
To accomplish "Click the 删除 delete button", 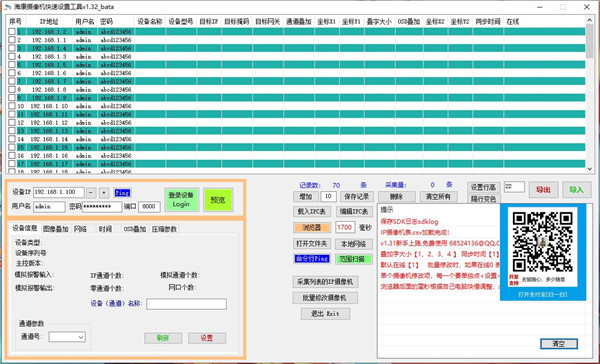I will (x=396, y=196).
